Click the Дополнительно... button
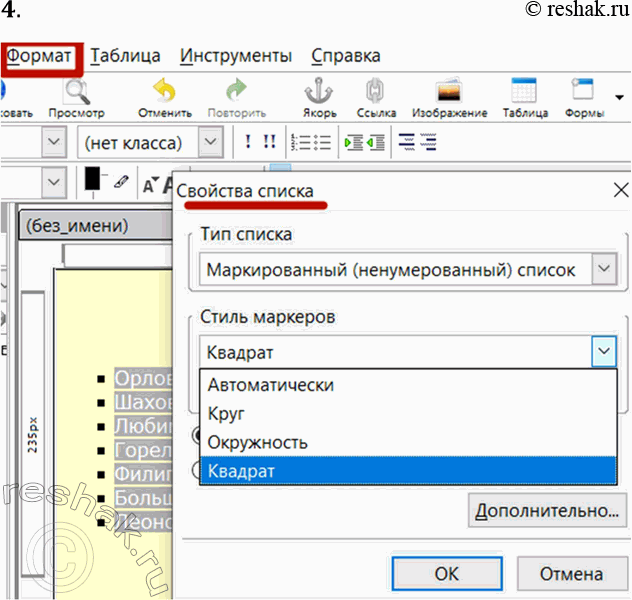The height and width of the screenshot is (600, 632). coord(545,511)
